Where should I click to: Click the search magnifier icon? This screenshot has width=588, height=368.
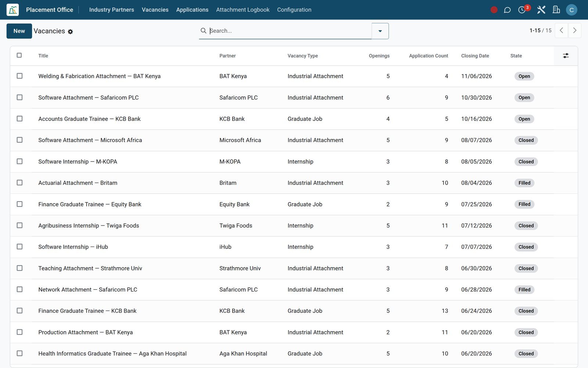(203, 31)
